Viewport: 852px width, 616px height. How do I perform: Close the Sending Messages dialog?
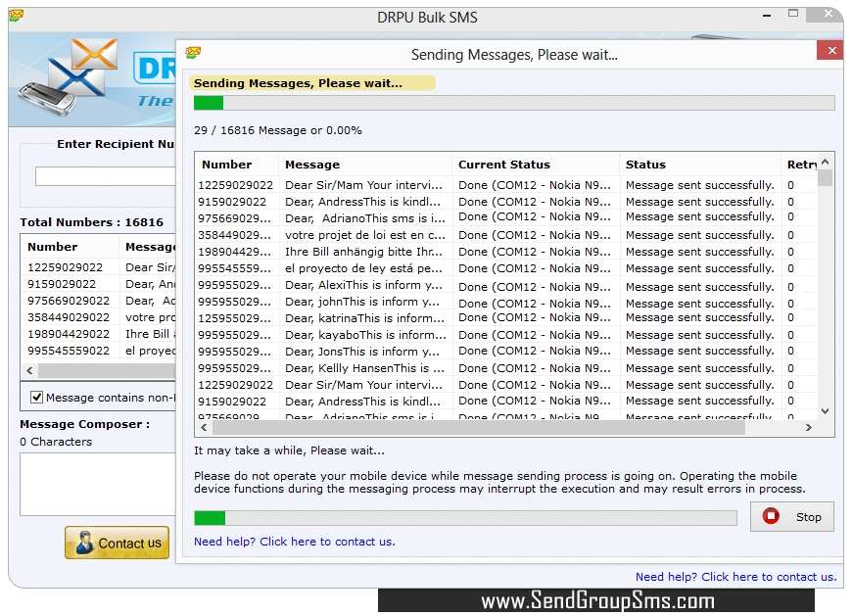click(x=831, y=51)
